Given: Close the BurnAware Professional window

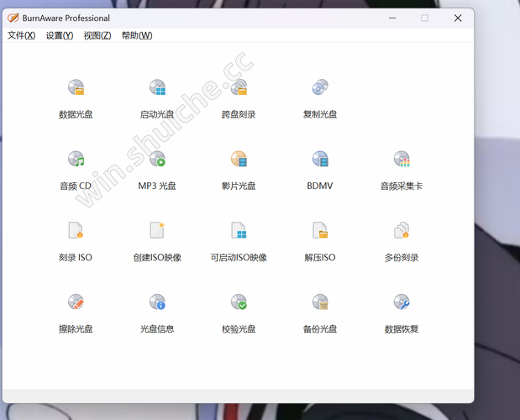Looking at the screenshot, I should pos(458,18).
